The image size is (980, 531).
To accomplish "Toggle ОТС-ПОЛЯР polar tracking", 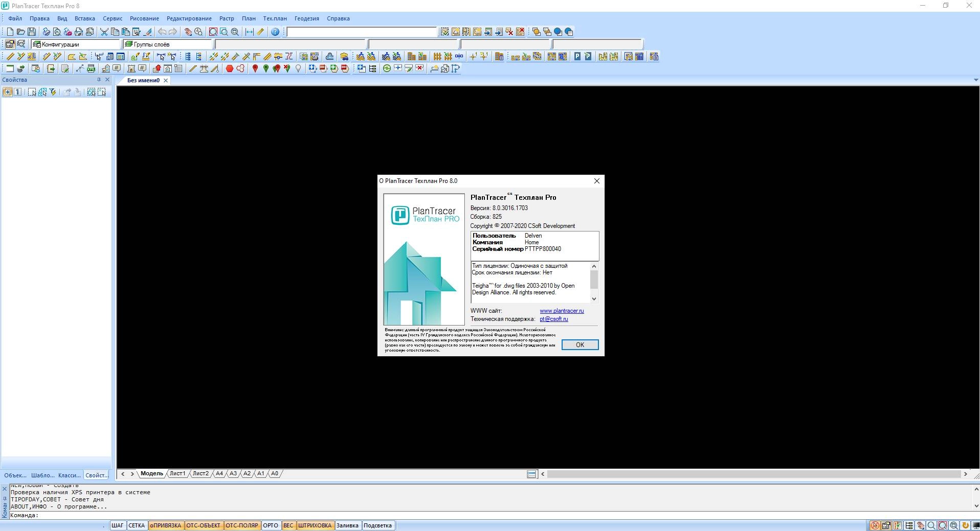I will [242, 525].
